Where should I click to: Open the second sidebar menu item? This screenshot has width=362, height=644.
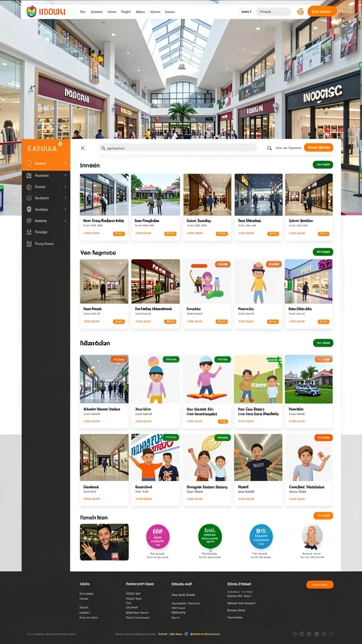(x=46, y=175)
